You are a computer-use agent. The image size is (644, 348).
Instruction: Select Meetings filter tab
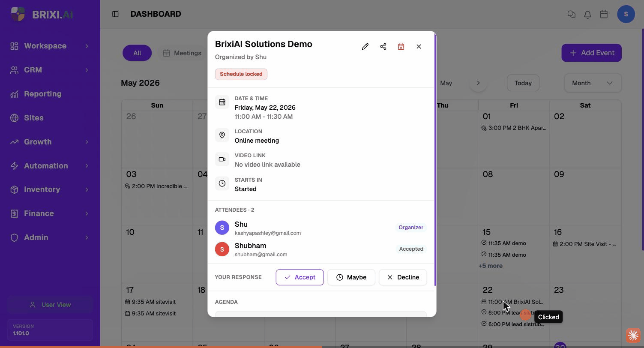pyautogui.click(x=182, y=53)
